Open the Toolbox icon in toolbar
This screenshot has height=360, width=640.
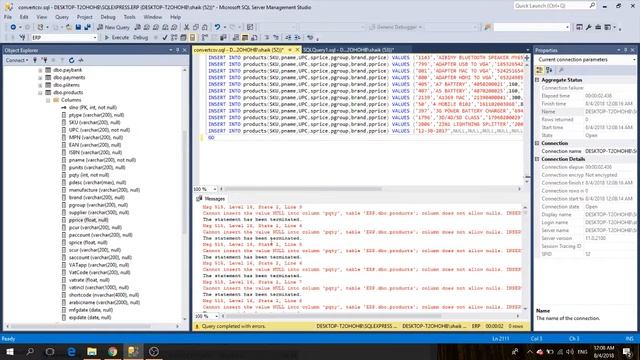(598, 27)
